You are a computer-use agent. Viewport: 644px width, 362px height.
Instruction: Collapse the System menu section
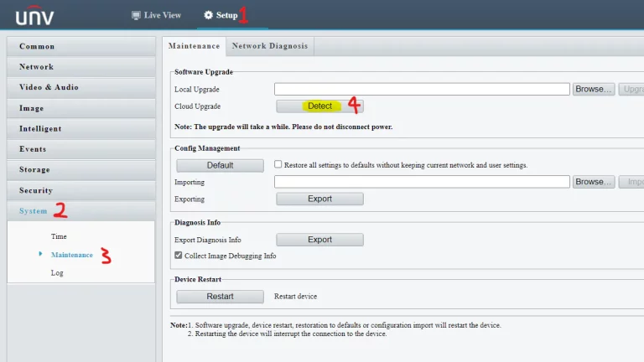click(x=80, y=211)
